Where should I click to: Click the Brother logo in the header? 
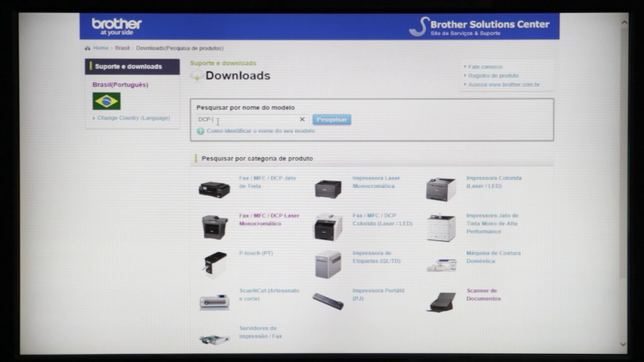pyautogui.click(x=117, y=26)
